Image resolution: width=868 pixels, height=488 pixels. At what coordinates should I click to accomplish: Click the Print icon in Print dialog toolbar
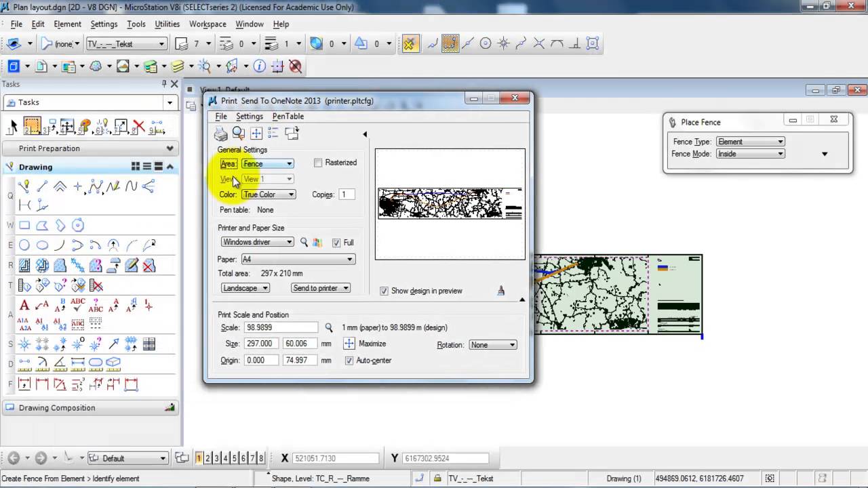point(221,134)
